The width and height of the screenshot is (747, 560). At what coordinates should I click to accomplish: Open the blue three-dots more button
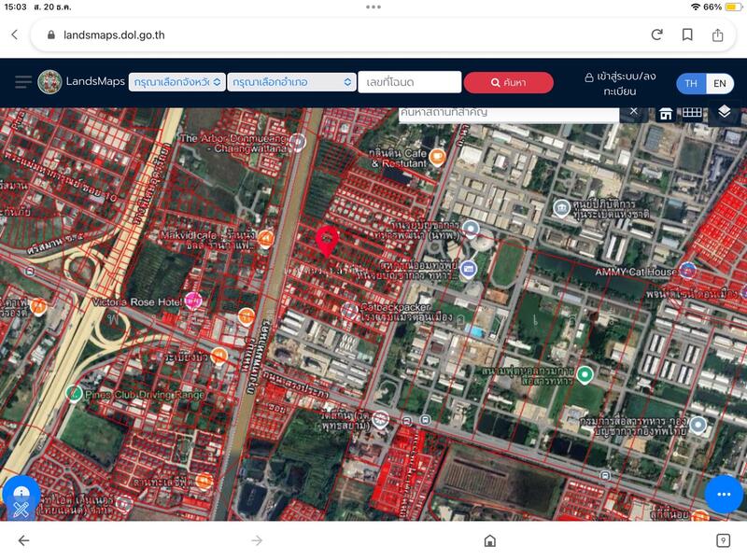click(723, 494)
